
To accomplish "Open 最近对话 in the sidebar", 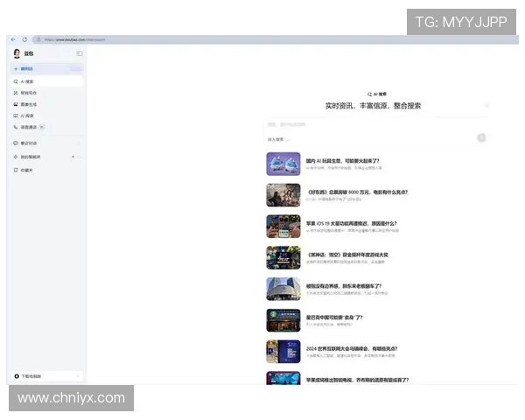I will (47, 143).
